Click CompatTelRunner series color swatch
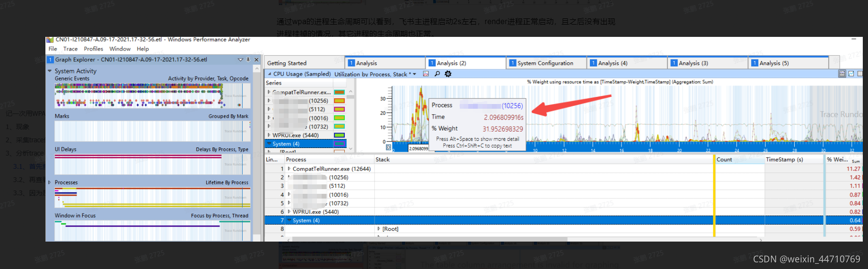868x269 pixels. click(x=339, y=92)
